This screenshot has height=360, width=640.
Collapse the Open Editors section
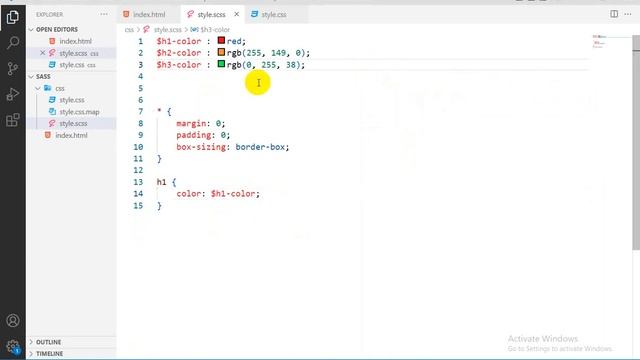coord(31,29)
